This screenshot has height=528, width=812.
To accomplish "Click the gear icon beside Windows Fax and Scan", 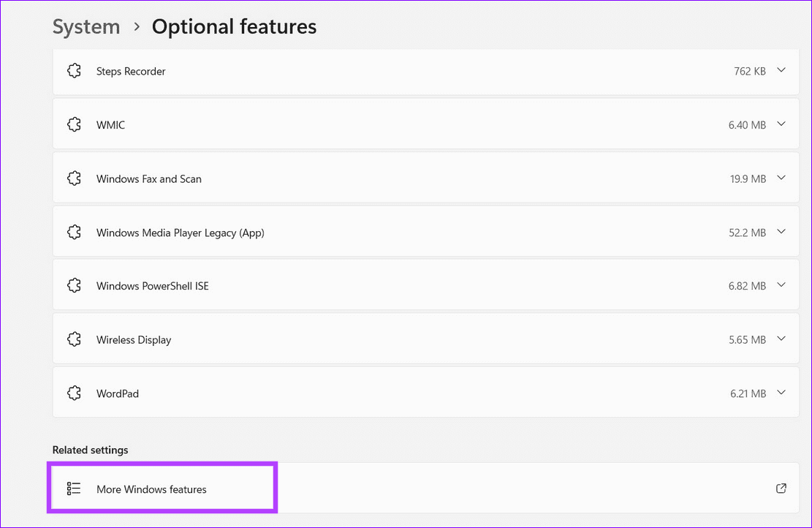I will 74,178.
